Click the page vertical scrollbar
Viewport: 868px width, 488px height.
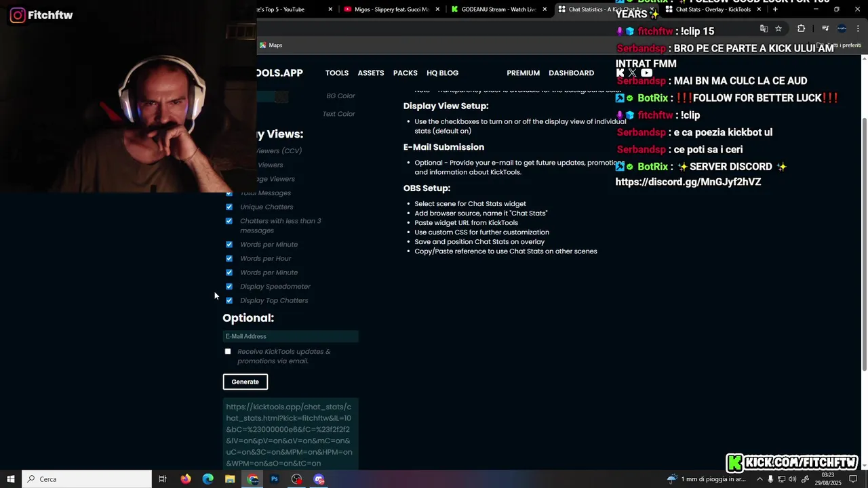(x=864, y=244)
